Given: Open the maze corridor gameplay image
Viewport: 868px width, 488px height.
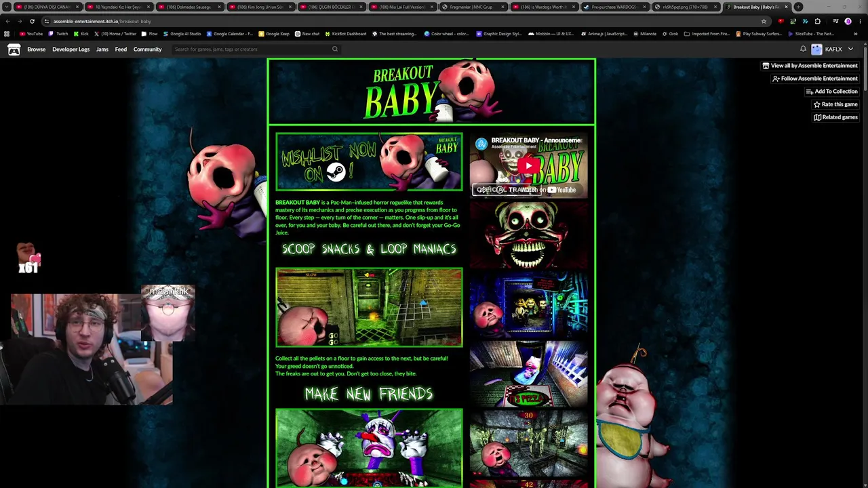Looking at the screenshot, I should click(369, 307).
